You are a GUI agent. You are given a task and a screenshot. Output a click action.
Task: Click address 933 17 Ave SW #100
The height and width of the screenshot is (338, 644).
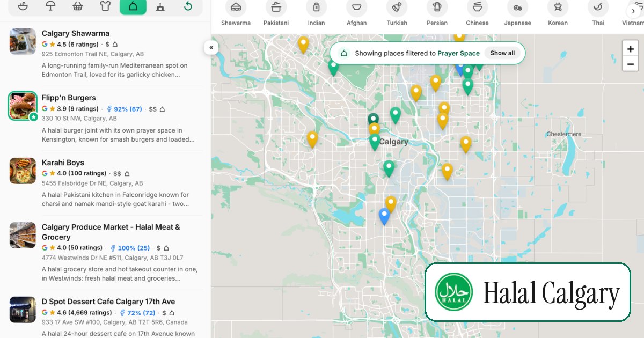click(115, 322)
